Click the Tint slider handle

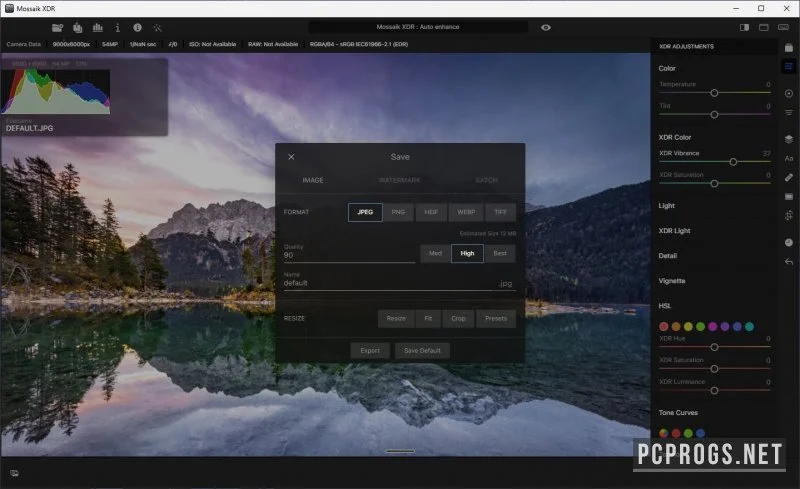click(x=714, y=114)
